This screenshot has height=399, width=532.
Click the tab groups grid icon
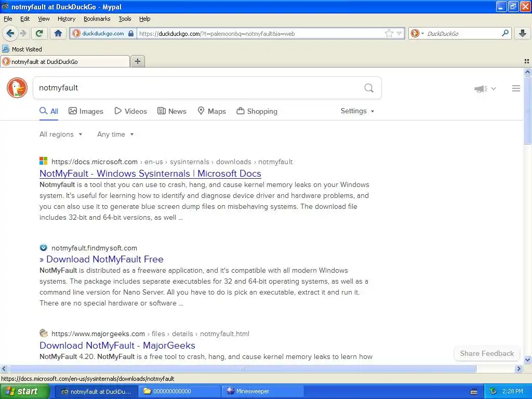click(x=527, y=61)
